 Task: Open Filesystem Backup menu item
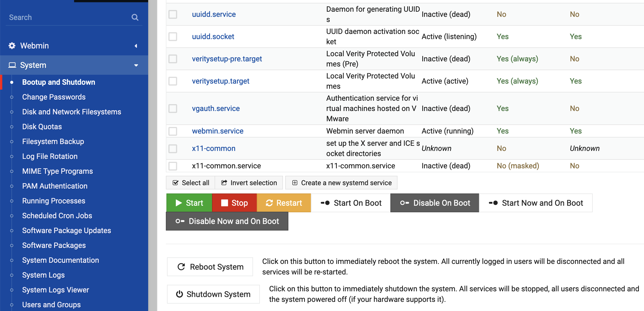pyautogui.click(x=53, y=142)
